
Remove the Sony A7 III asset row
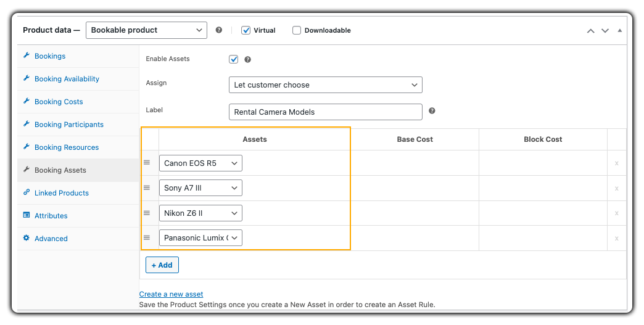coord(616,188)
